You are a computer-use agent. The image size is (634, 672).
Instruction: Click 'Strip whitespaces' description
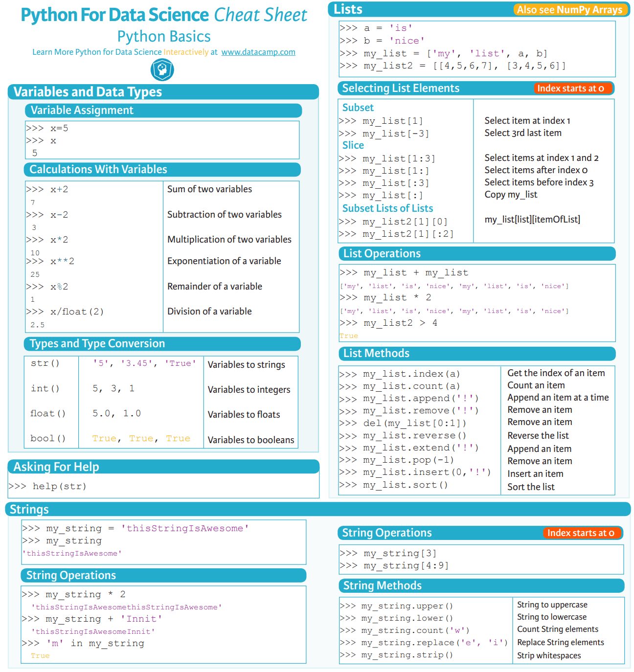(549, 655)
